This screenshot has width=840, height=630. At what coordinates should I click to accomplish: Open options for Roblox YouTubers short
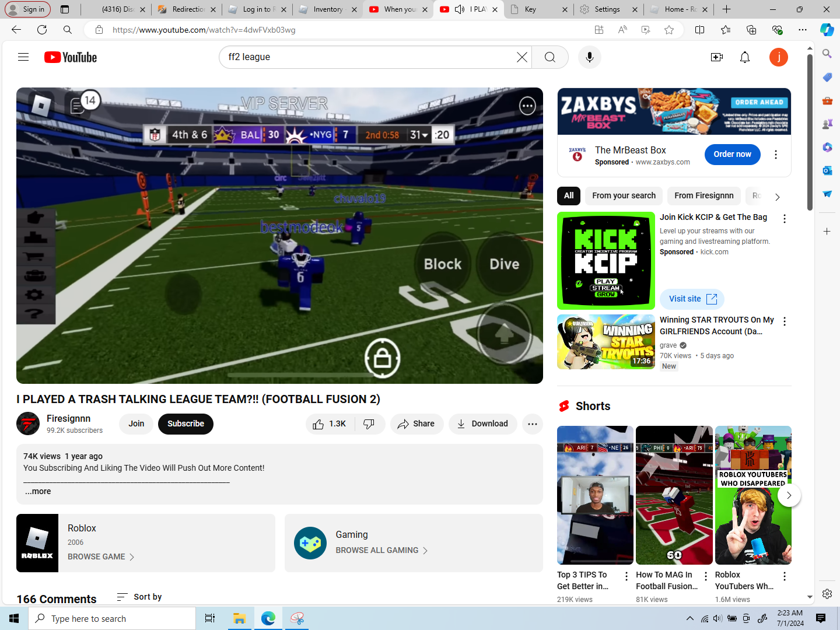[x=785, y=576]
